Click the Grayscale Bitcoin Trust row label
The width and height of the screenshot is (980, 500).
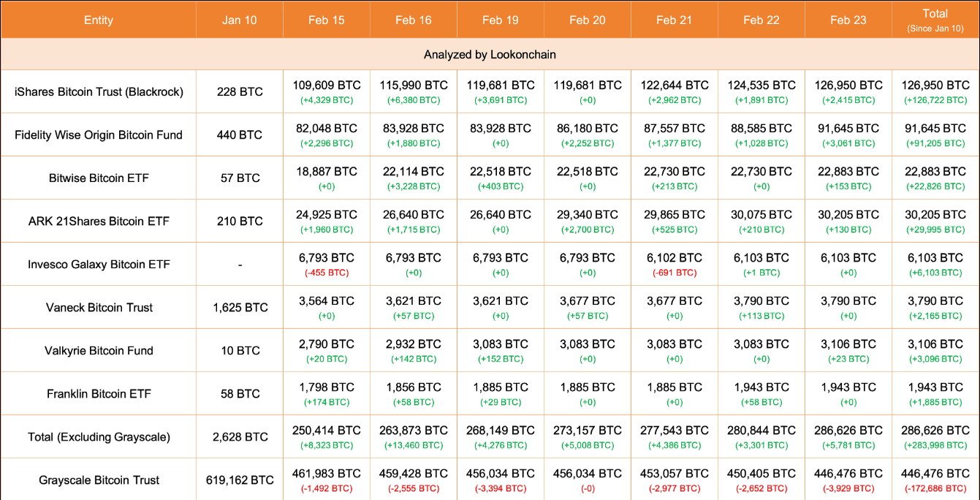click(x=99, y=480)
